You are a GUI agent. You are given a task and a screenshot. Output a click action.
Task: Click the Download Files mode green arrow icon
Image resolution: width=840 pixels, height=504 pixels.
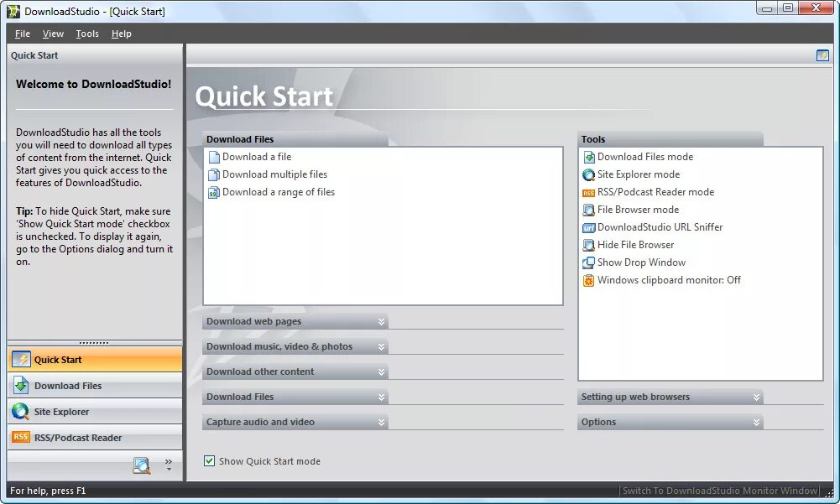(x=589, y=157)
